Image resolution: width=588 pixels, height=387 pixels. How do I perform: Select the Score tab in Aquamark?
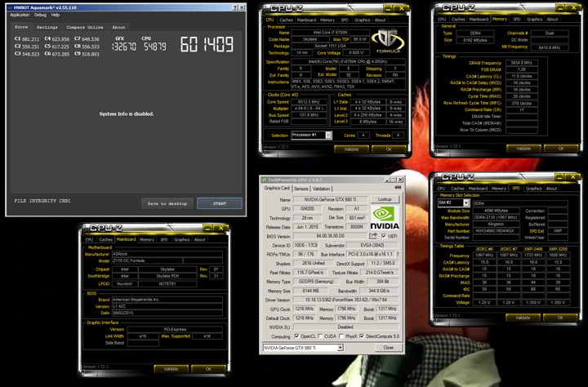pyautogui.click(x=21, y=27)
